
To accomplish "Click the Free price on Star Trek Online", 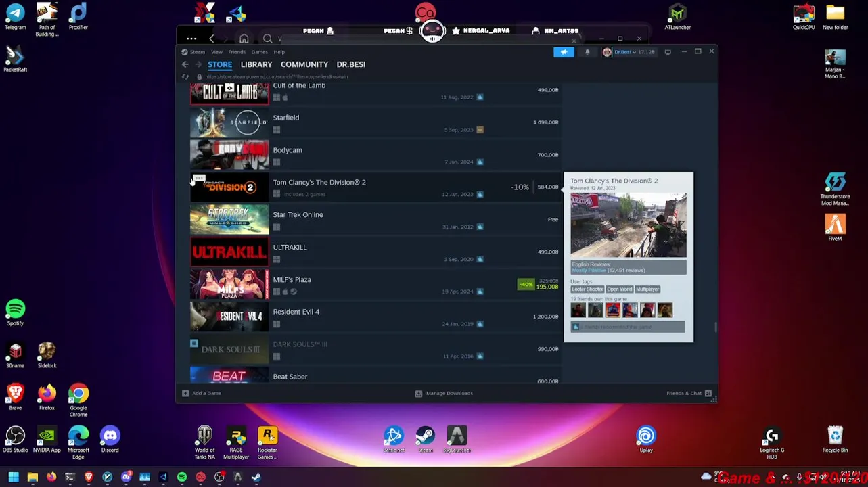I will coord(553,219).
